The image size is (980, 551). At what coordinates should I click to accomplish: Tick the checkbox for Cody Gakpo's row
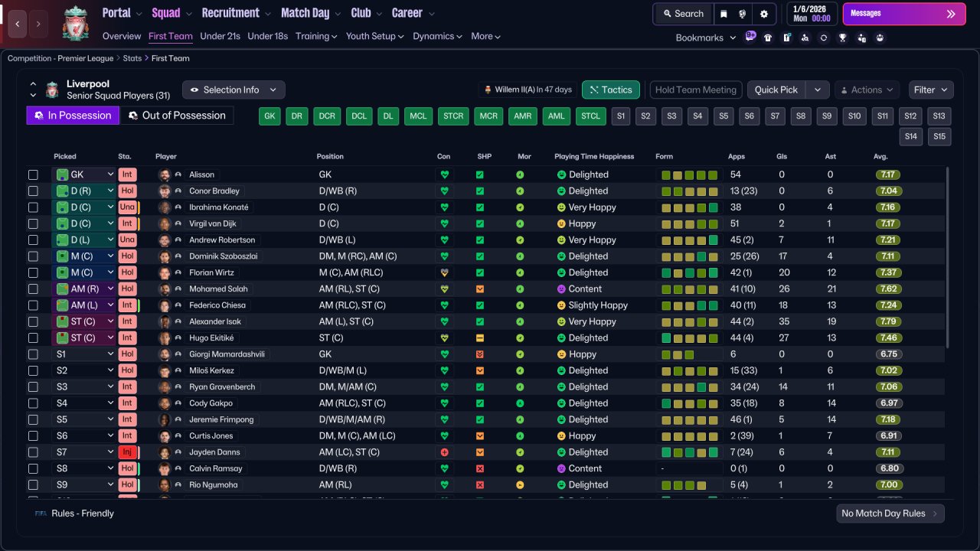click(x=33, y=403)
